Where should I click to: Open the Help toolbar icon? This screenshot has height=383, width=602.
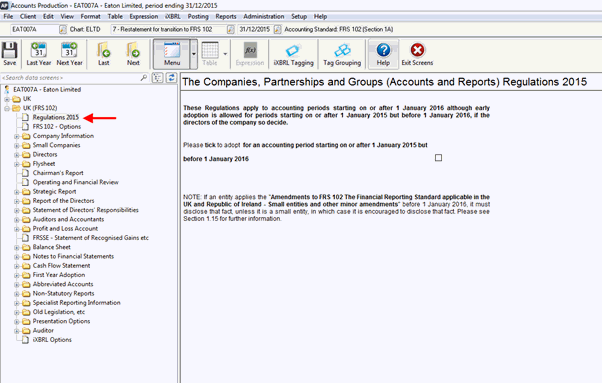[x=383, y=54]
